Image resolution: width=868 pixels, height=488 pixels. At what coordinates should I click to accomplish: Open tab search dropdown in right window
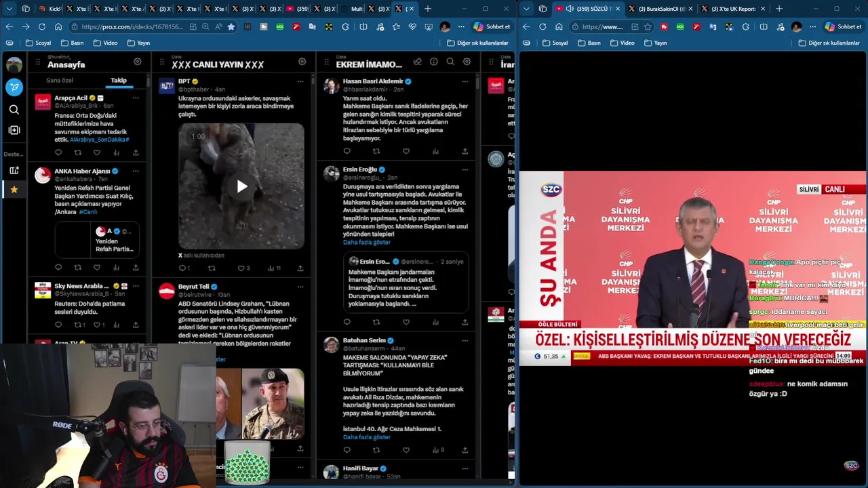pyautogui.click(x=526, y=9)
